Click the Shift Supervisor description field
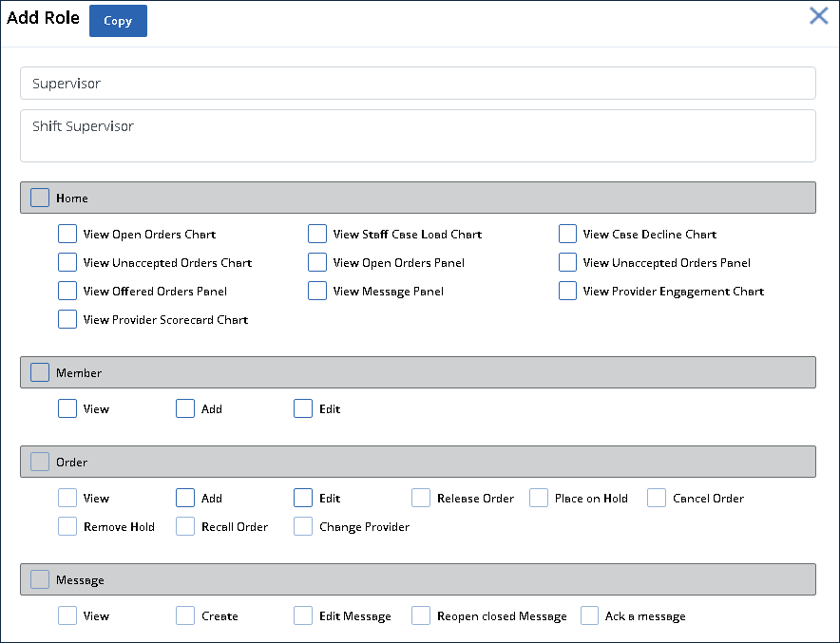 coord(418,136)
